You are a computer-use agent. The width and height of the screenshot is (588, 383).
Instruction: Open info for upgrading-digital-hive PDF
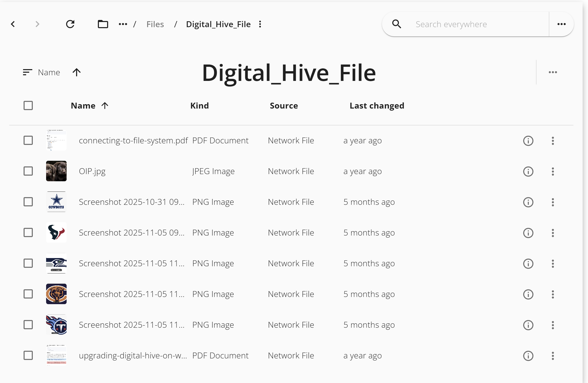[x=528, y=356]
